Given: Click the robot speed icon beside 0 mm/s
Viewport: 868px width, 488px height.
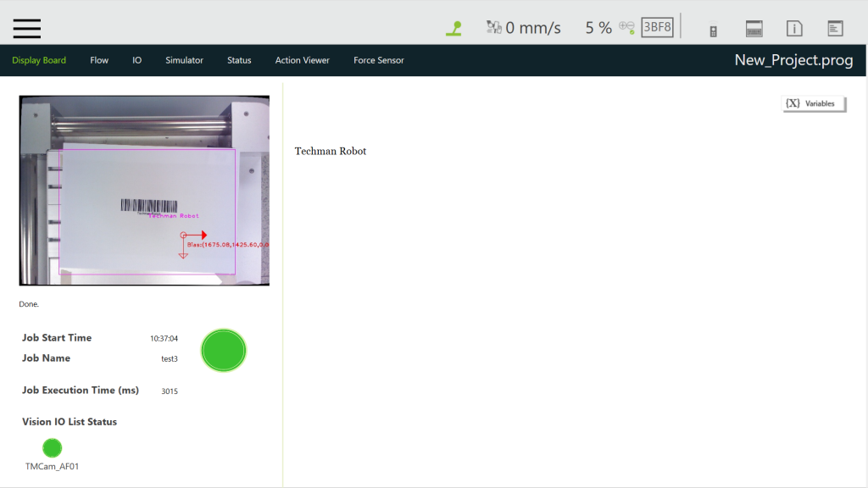Looking at the screenshot, I should [x=493, y=28].
